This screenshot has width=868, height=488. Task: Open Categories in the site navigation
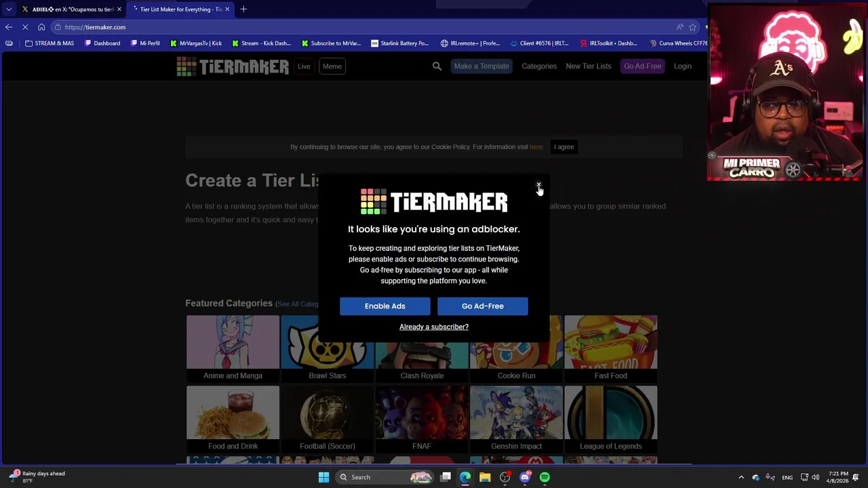click(x=539, y=66)
